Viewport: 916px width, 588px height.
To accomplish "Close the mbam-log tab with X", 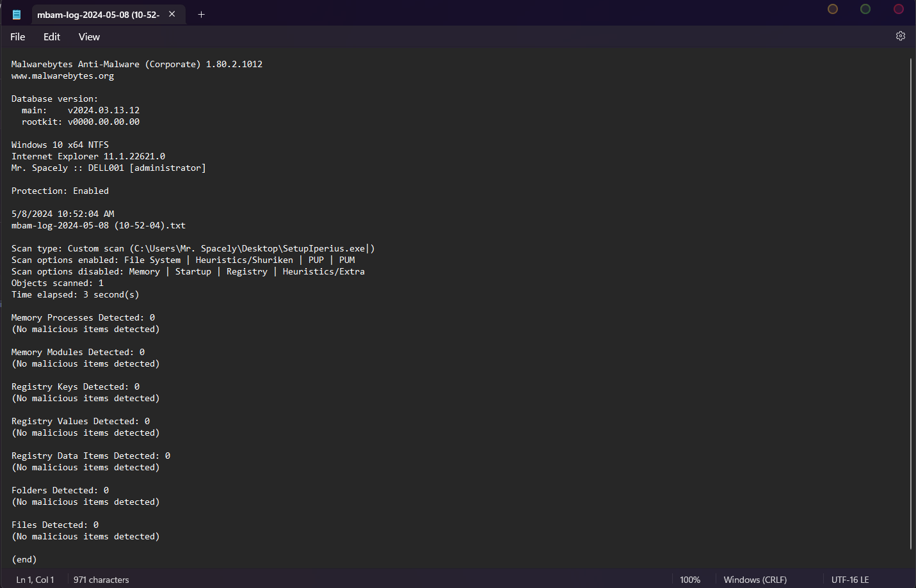I will (x=172, y=14).
